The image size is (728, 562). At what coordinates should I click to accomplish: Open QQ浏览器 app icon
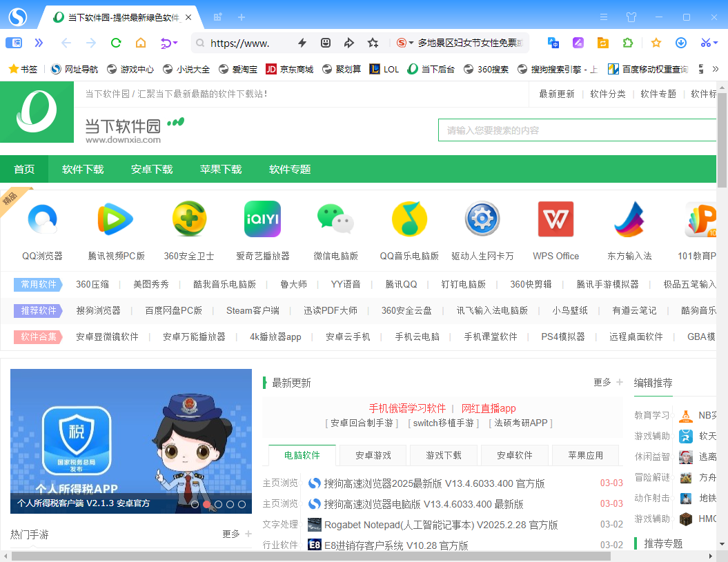click(42, 219)
